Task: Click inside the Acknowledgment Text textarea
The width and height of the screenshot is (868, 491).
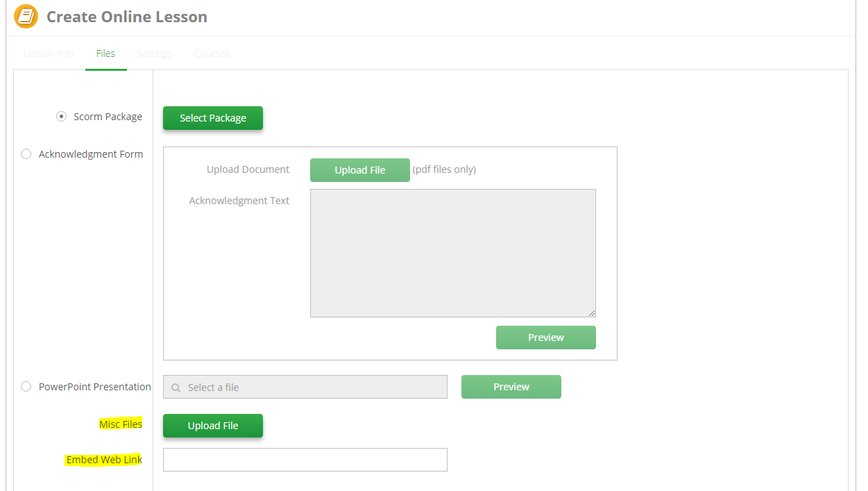Action: click(452, 252)
